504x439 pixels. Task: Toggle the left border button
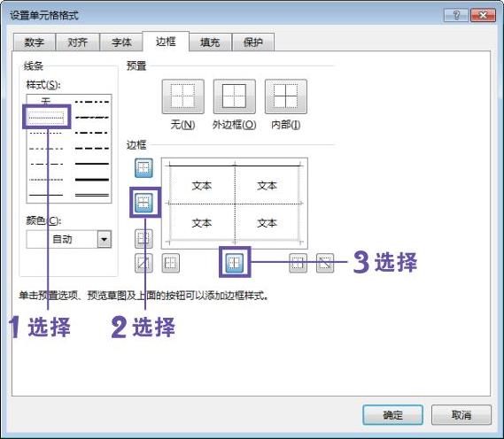(170, 263)
